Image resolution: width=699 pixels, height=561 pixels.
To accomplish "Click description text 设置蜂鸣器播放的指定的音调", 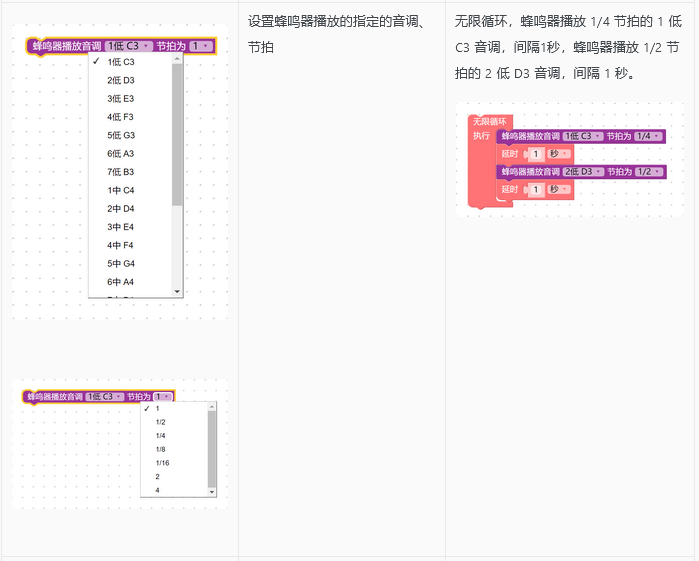I will click(x=336, y=34).
